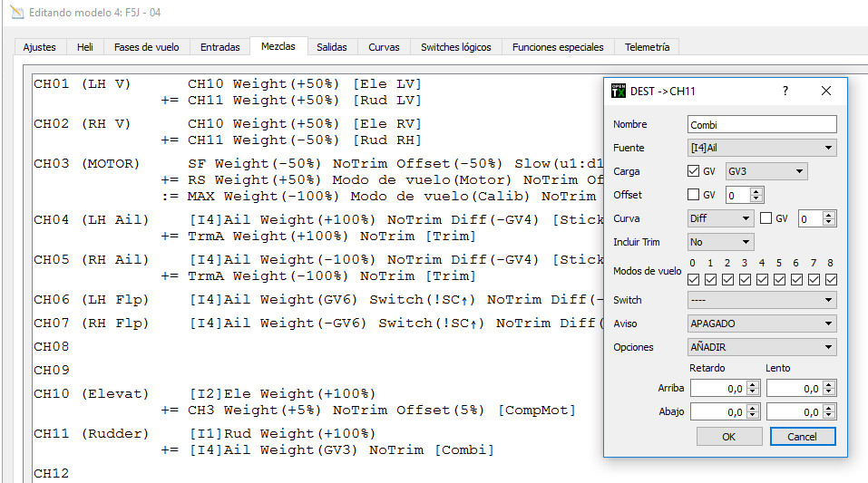Uncheck flight mode 0 checkbox
This screenshot has width=868, height=483.
693,279
